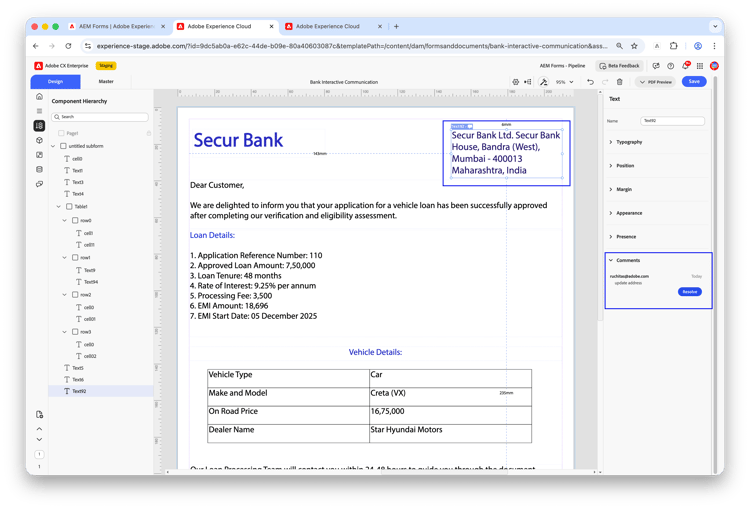Switch to the AEM Forms browser tab
The image size is (750, 509).
[x=117, y=26]
